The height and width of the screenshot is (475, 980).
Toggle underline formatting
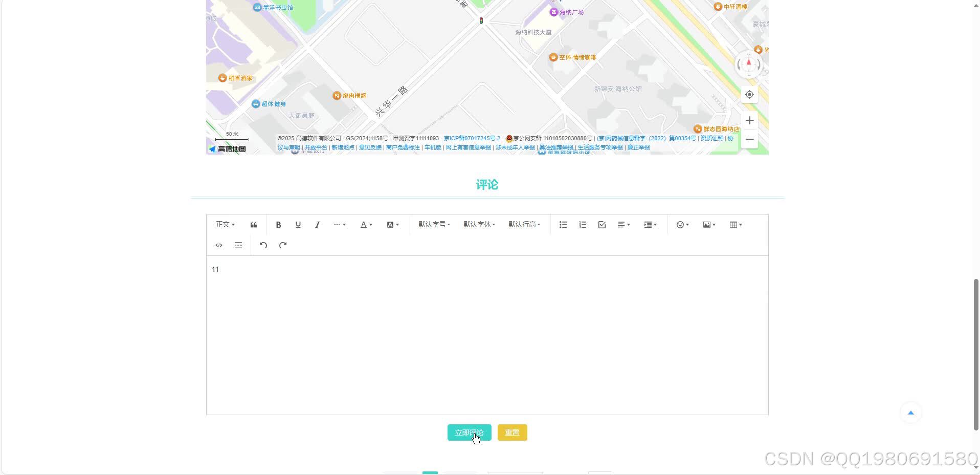click(x=298, y=224)
